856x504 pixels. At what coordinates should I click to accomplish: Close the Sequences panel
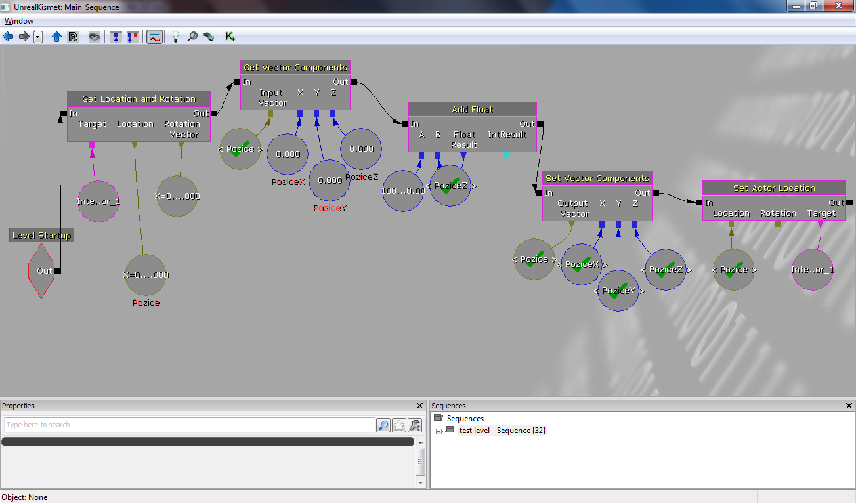pos(849,406)
